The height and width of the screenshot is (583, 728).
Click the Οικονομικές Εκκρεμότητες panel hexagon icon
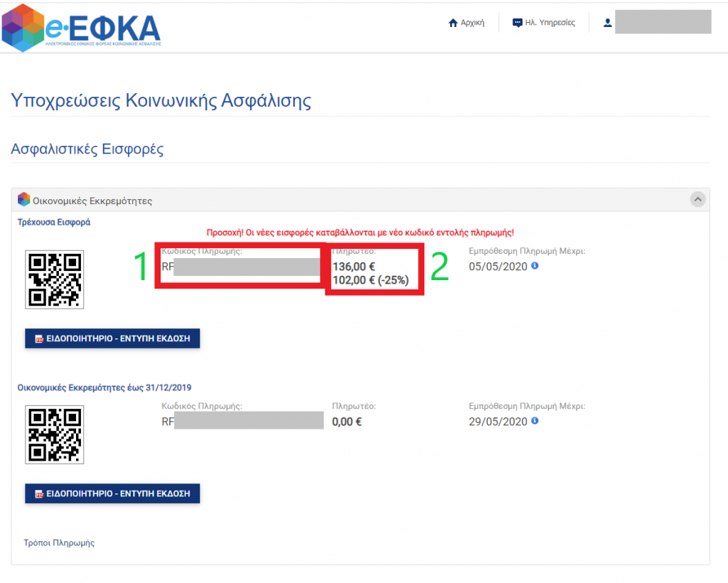pos(23,200)
